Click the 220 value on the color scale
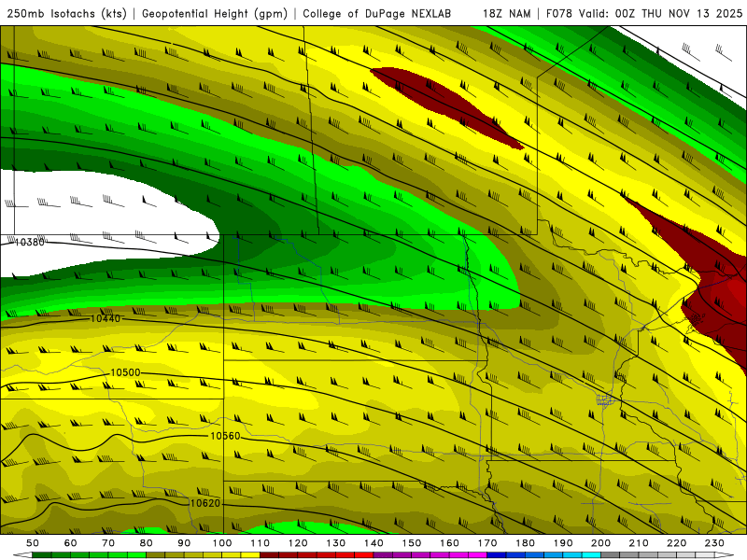This screenshot has height=560, width=747. [x=677, y=543]
